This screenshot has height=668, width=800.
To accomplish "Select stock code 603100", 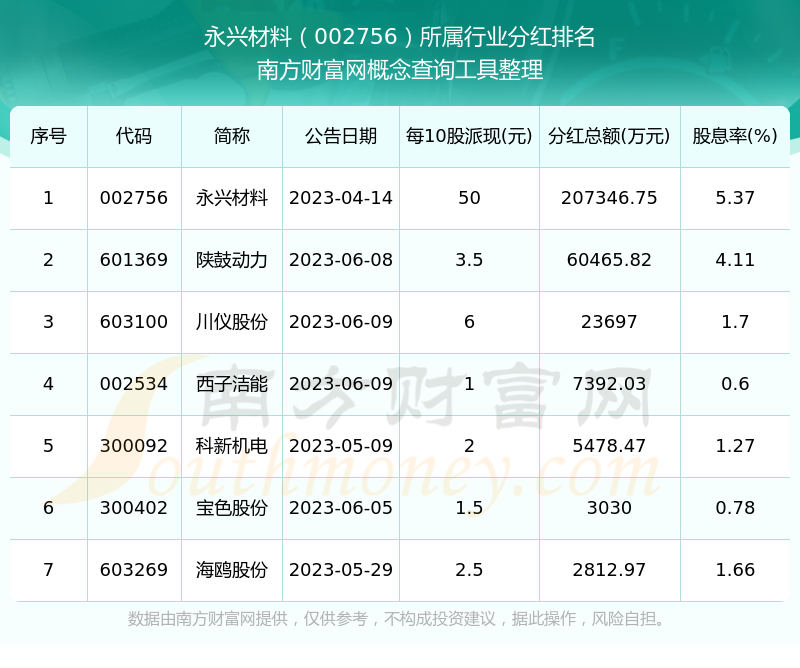I will pos(134,322).
